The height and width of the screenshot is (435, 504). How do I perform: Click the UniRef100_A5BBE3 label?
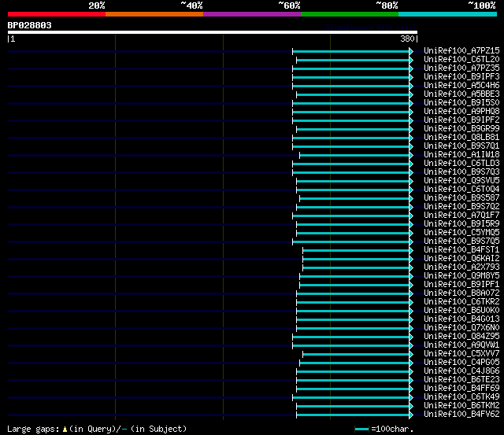(x=461, y=94)
